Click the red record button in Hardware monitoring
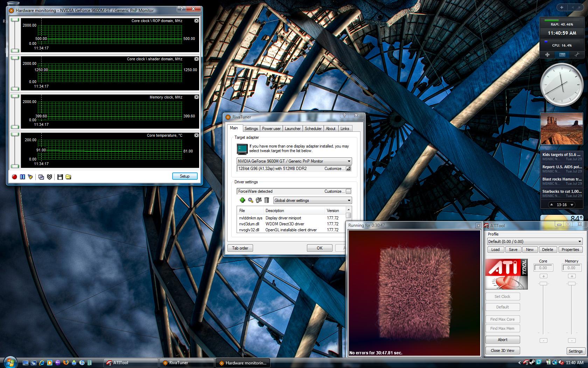Screen dimensions: 588x368 (x=14, y=177)
